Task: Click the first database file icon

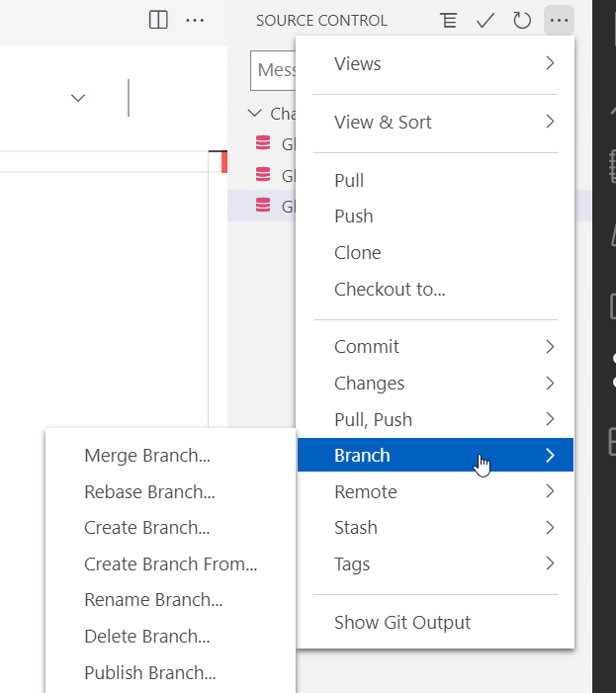Action: coord(263,142)
